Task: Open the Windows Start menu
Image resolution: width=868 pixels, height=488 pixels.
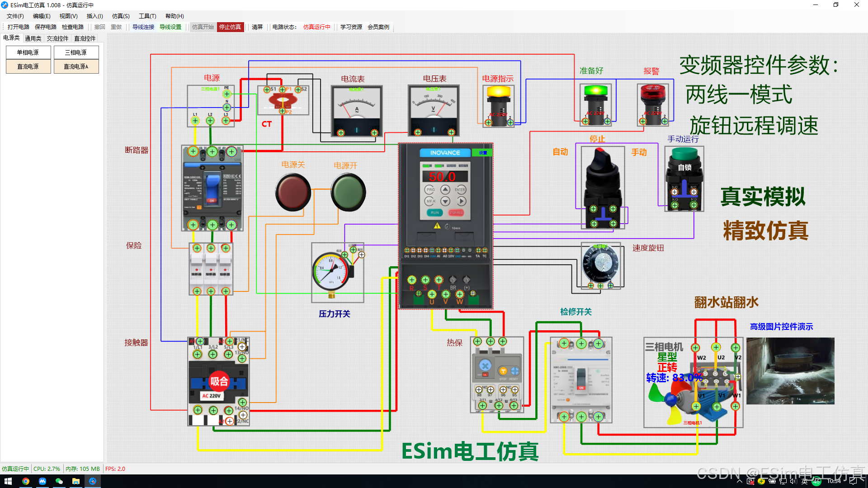Action: click(x=8, y=481)
